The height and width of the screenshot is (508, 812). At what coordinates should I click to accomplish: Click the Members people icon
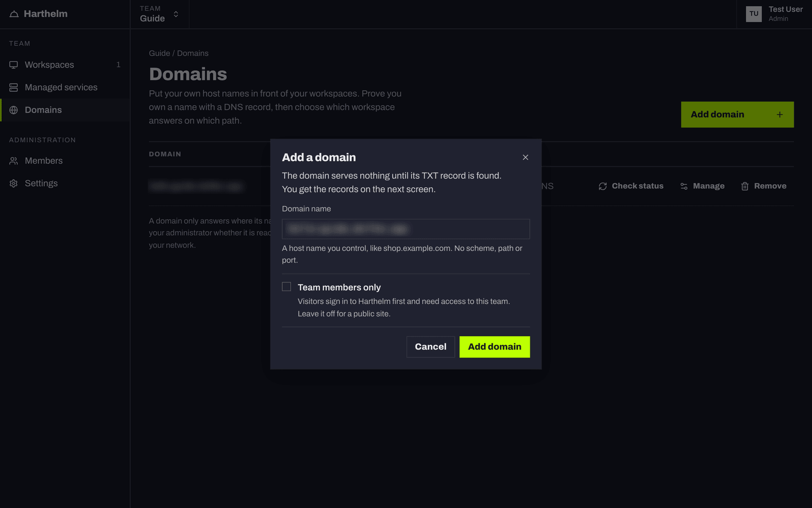14,161
